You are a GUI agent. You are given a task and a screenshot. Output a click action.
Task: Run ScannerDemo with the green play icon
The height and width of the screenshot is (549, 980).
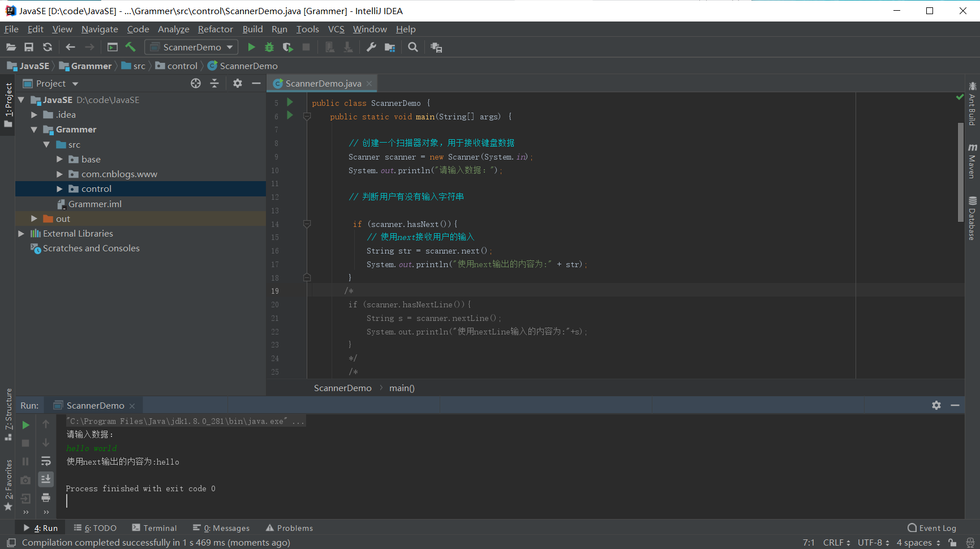point(251,48)
